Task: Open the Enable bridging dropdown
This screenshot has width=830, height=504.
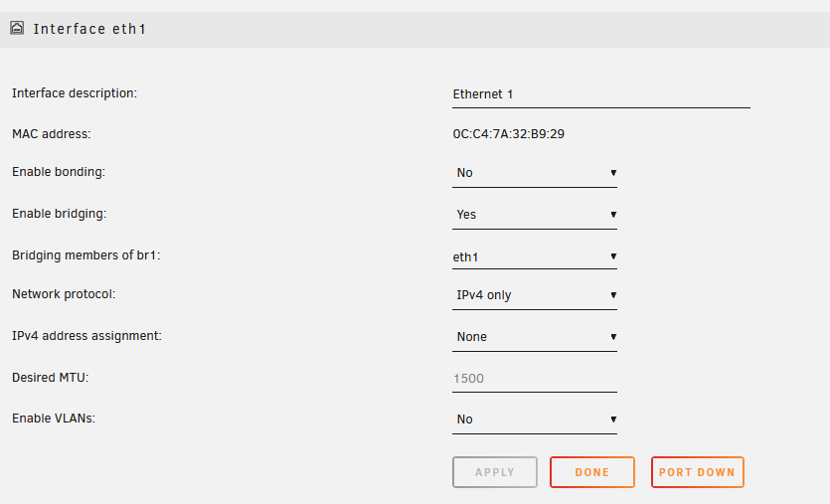Action: coord(535,215)
